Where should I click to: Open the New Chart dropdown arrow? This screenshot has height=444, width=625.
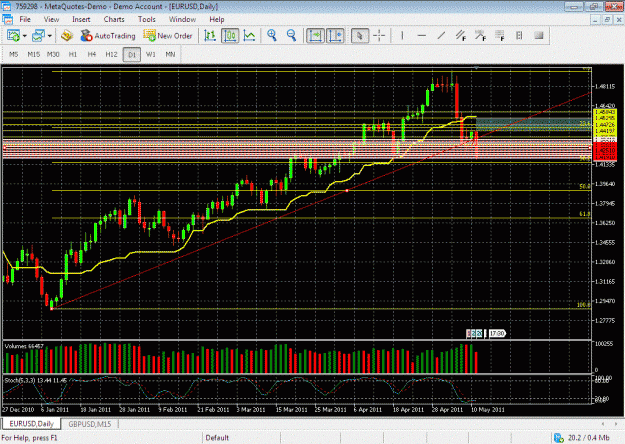[25, 36]
